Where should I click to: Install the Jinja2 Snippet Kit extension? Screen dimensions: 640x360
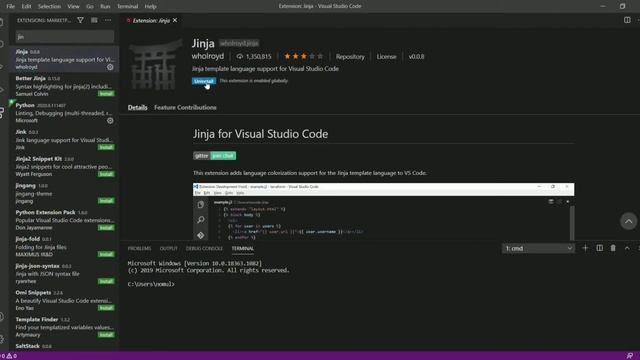[106, 174]
